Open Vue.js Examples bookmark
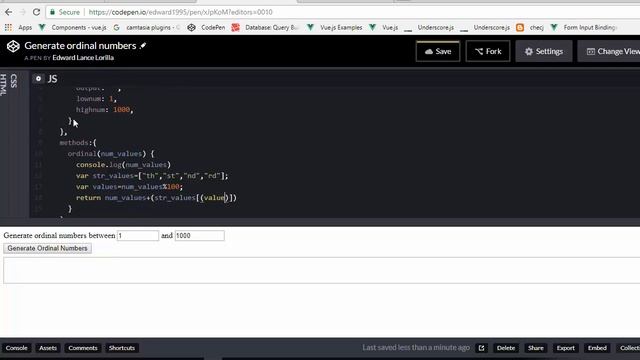Viewport: 640px width, 360px height. 335,27
